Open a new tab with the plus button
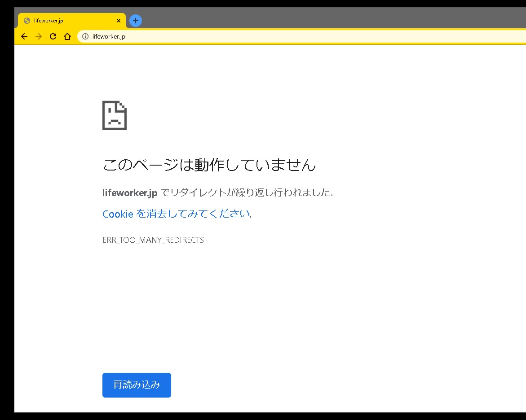 135,20
